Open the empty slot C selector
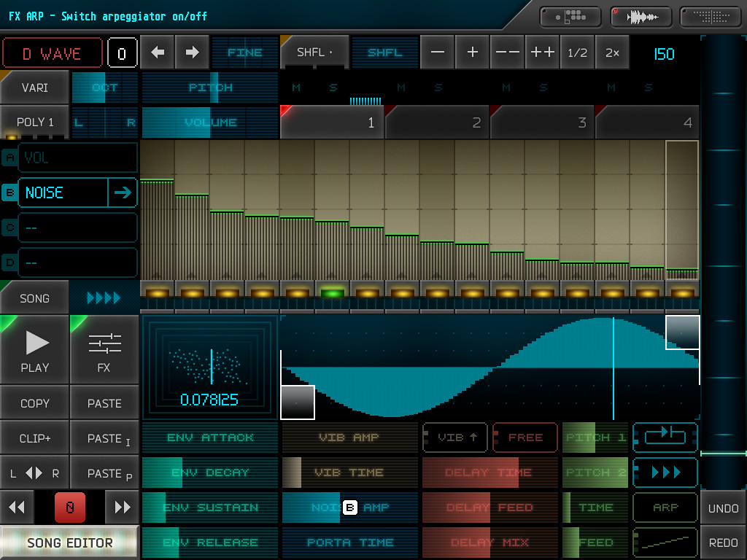This screenshot has width=747, height=560. pos(78,227)
